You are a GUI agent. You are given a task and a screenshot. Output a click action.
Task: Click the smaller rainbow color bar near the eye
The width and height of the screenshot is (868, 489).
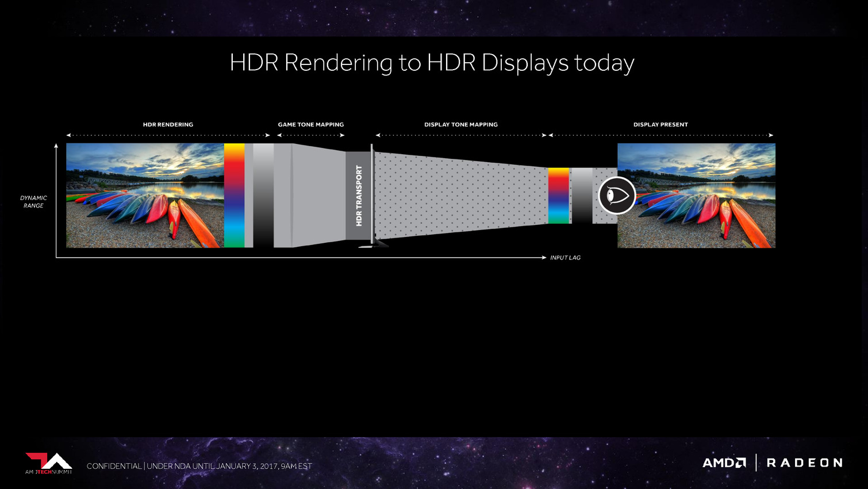click(x=558, y=196)
